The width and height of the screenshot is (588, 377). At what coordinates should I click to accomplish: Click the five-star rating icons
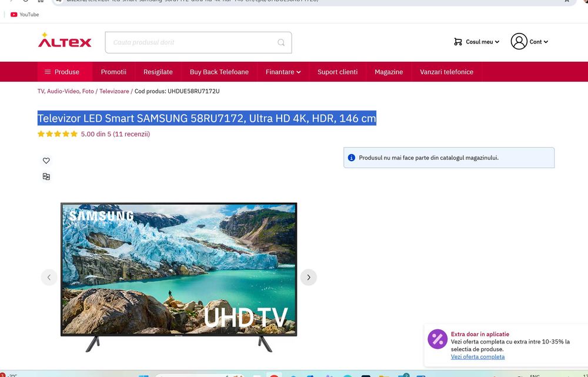pos(58,134)
